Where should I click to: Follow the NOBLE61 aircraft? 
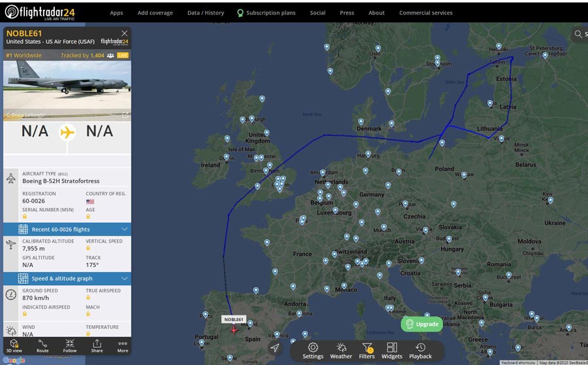coord(70,346)
